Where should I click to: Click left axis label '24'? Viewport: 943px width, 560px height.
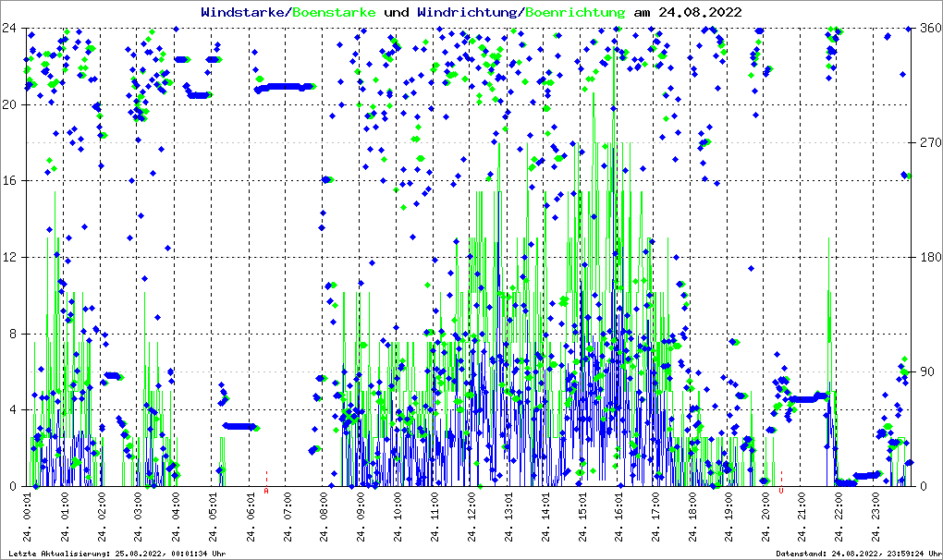coord(8,28)
